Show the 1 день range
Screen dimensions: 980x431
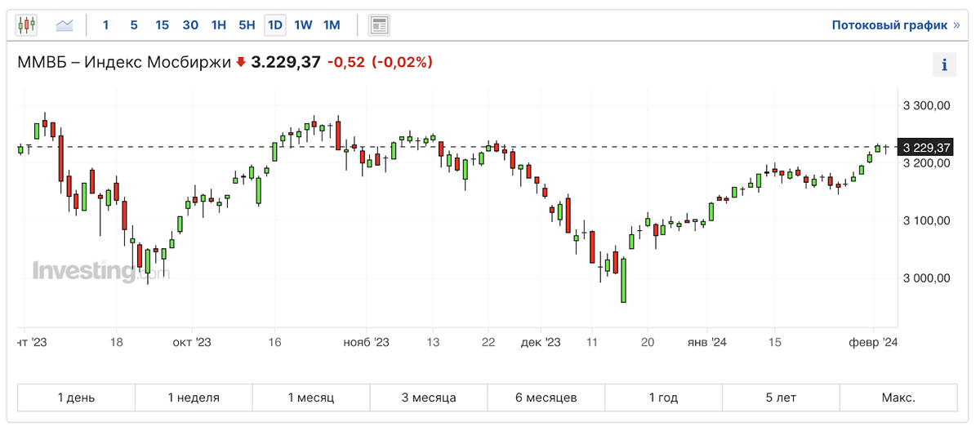pyautogui.click(x=76, y=398)
